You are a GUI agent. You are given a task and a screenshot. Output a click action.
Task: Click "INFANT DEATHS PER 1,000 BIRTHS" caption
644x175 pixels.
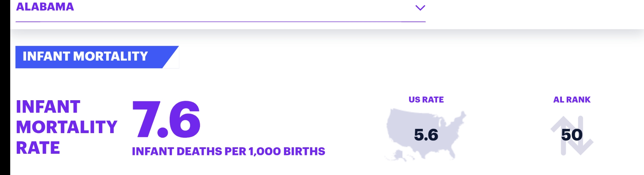tap(228, 151)
